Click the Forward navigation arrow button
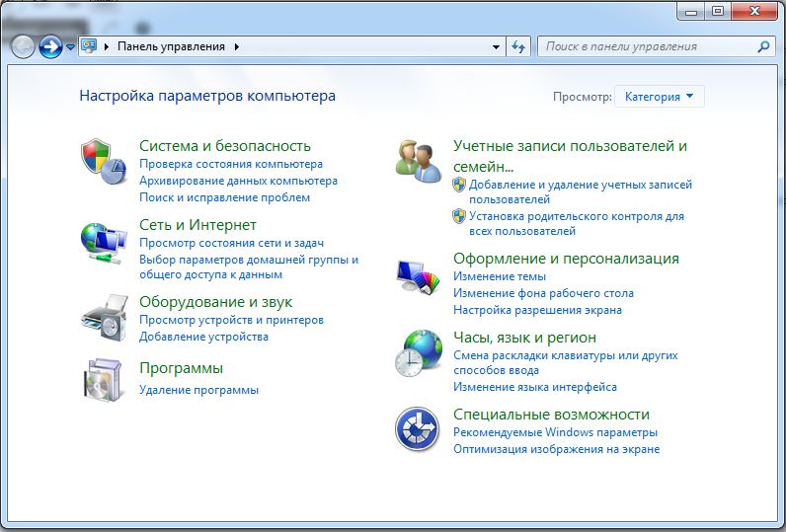Image resolution: width=786 pixels, height=532 pixels. pyautogui.click(x=50, y=46)
